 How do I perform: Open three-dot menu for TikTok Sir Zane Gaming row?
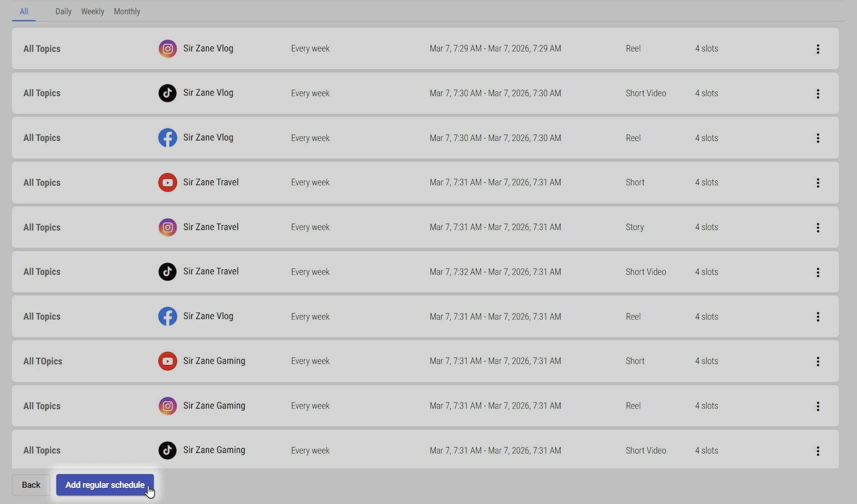[x=817, y=451]
